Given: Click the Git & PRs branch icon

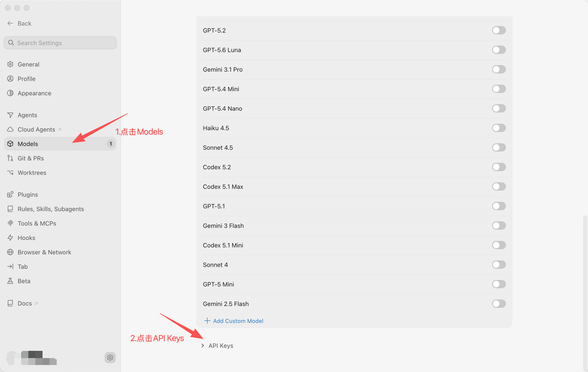Looking at the screenshot, I should click(10, 158).
